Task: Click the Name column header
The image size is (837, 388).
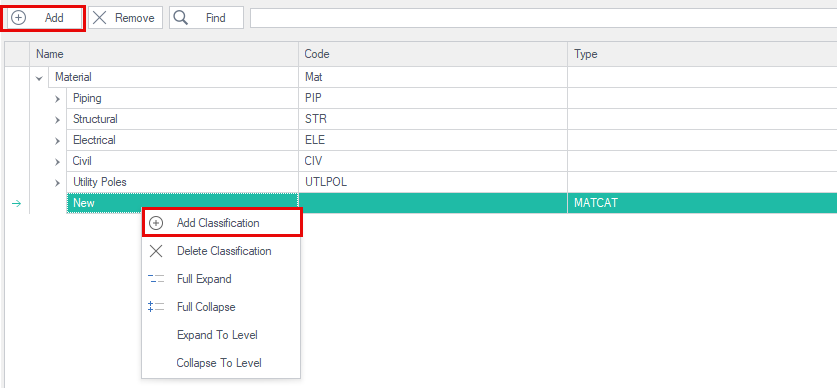Action: 164,54
